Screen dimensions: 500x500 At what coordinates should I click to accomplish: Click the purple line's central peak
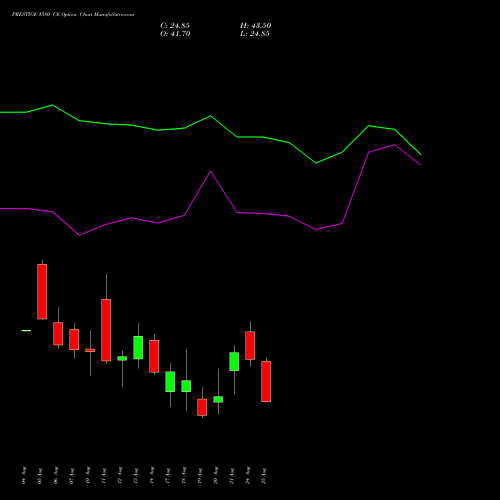[x=210, y=172]
